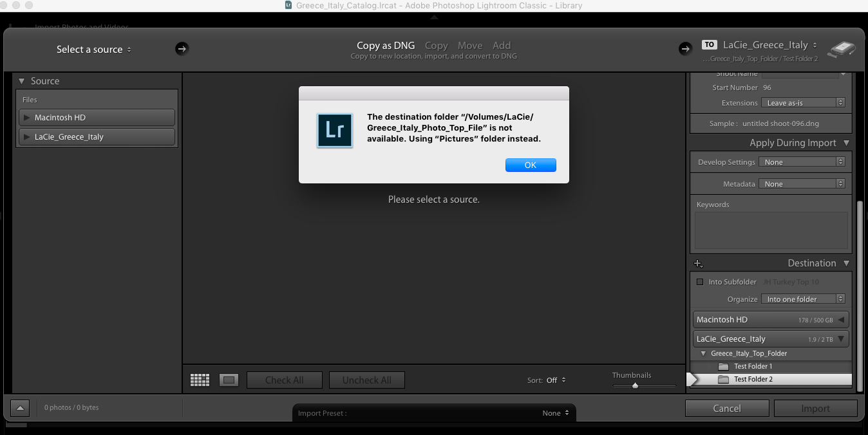The image size is (868, 435).
Task: Click the Lightroom Lr icon in the alert
Action: [x=335, y=131]
